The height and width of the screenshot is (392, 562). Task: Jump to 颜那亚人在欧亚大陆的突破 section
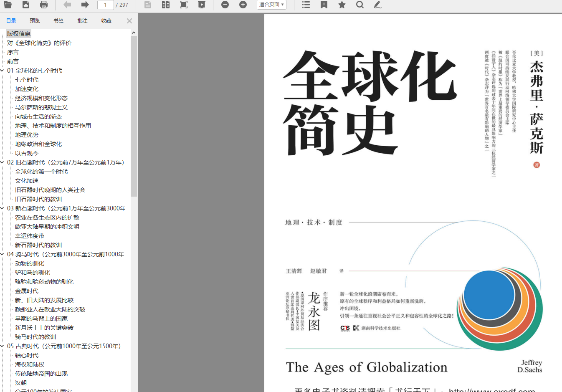(x=50, y=309)
